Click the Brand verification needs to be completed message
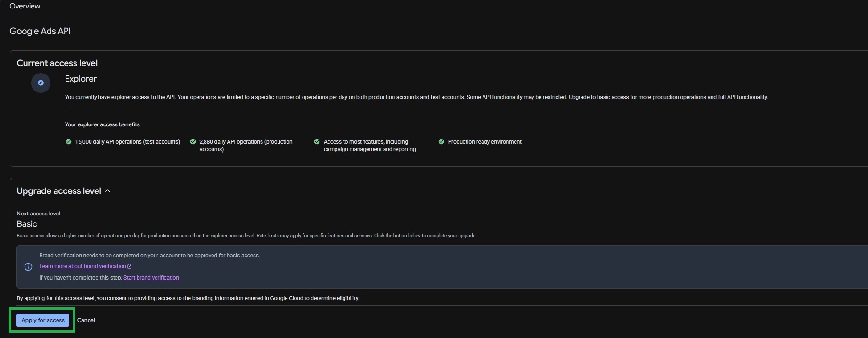This screenshot has height=338, width=868. (149, 256)
